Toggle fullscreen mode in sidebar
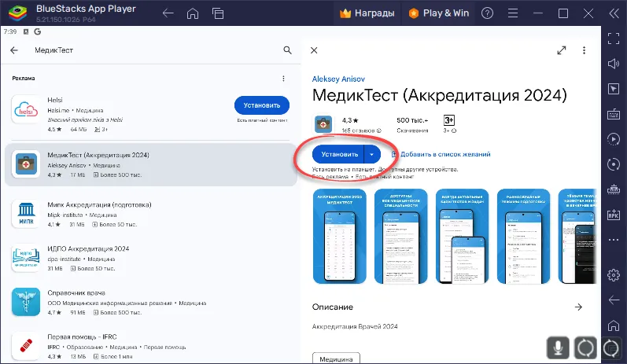627x364 pixels. pyautogui.click(x=614, y=39)
